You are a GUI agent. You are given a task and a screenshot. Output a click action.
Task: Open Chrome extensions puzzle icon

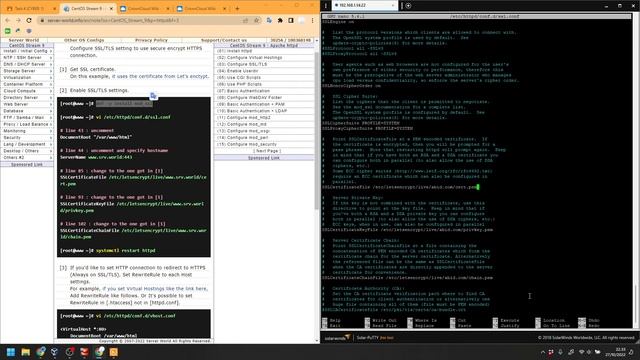point(280,20)
